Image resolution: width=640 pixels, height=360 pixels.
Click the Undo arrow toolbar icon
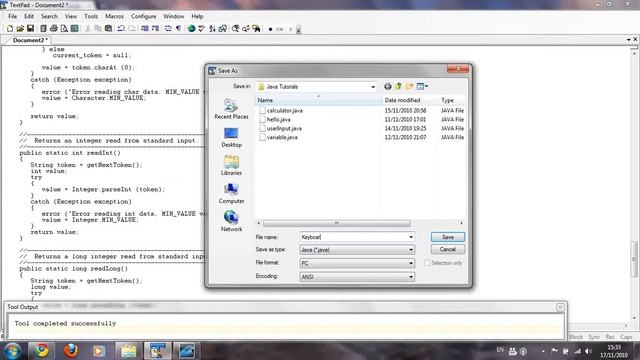click(x=121, y=29)
